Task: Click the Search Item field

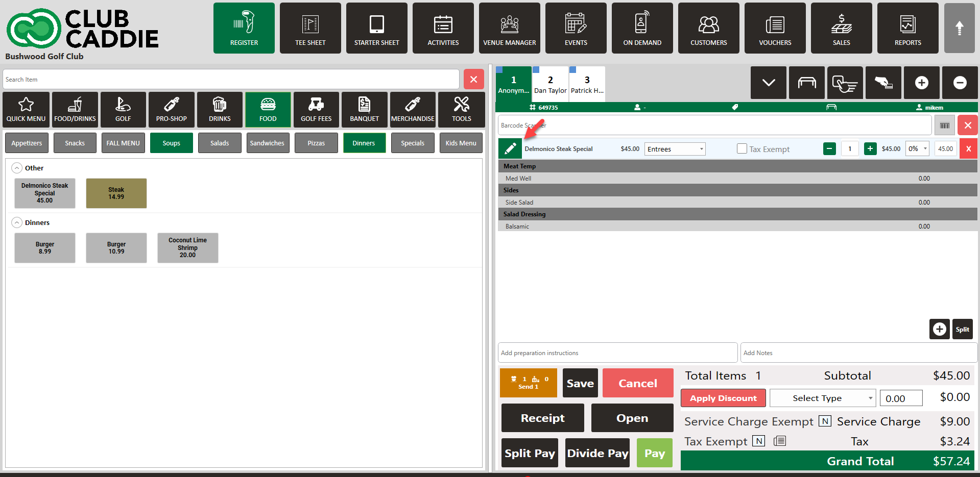Action: [x=231, y=80]
